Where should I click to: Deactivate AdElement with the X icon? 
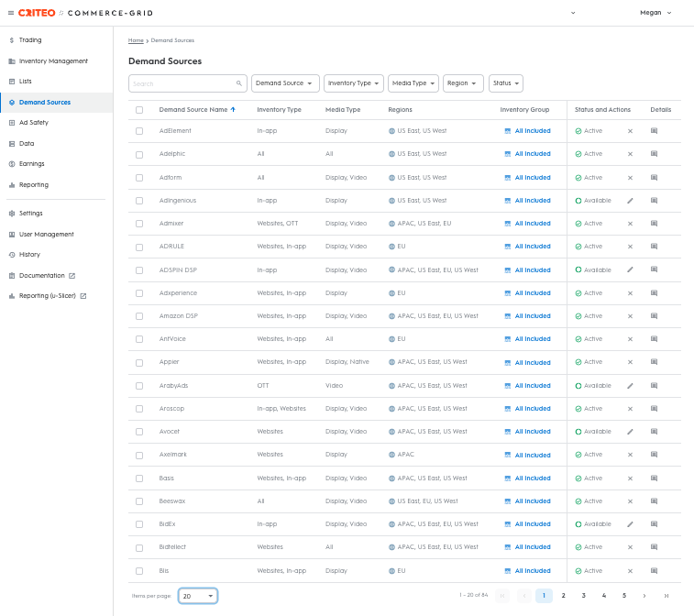[x=630, y=131]
